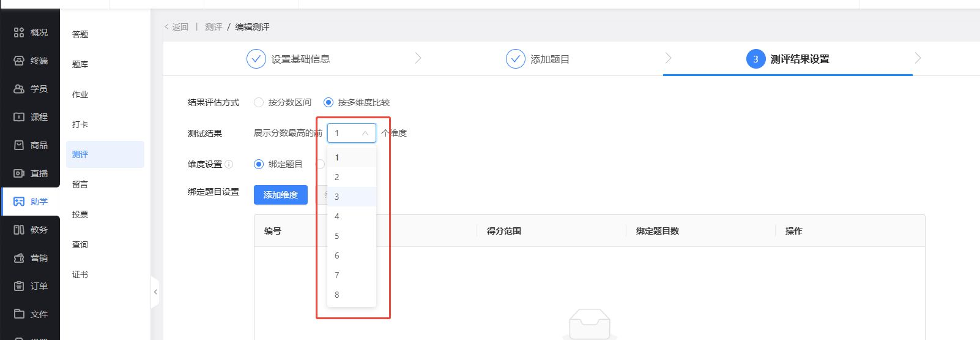
Task: Open the 终端 terminal sidebar icon
Action: pos(19,61)
